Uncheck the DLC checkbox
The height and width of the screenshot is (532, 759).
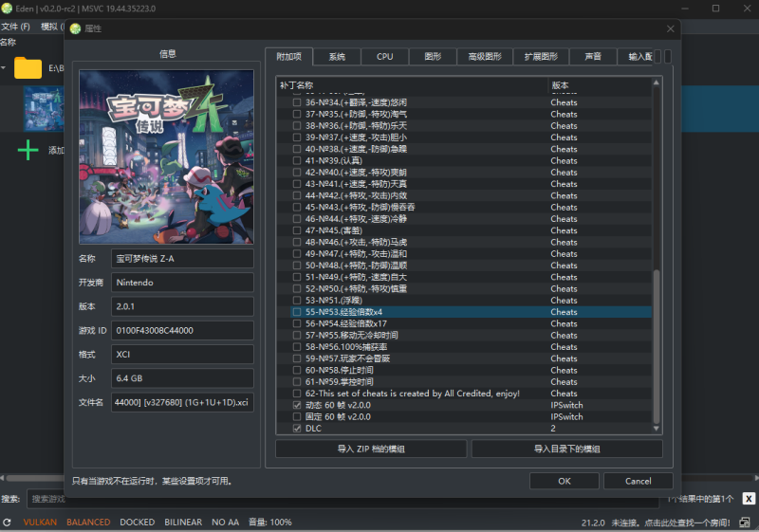(x=297, y=429)
